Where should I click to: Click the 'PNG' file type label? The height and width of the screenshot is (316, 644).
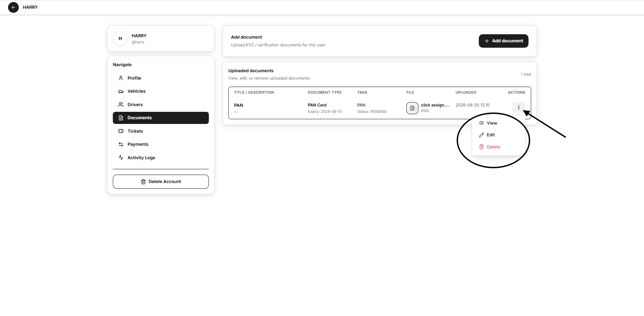pyautogui.click(x=425, y=111)
